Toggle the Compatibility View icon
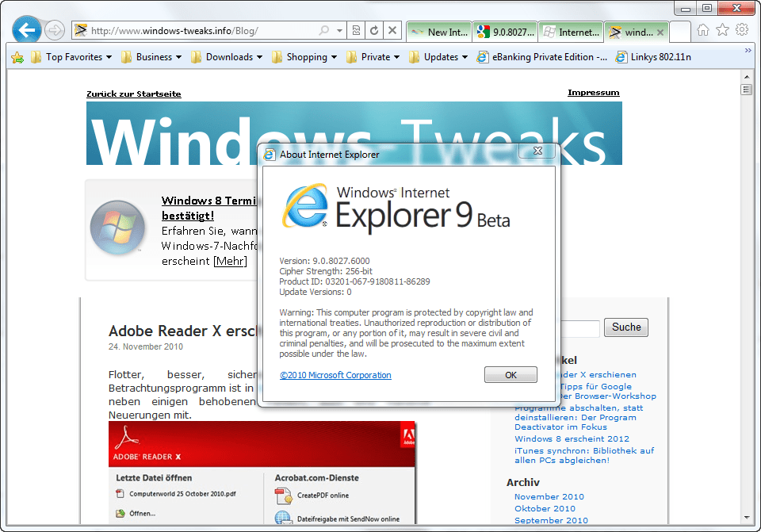 click(x=357, y=31)
